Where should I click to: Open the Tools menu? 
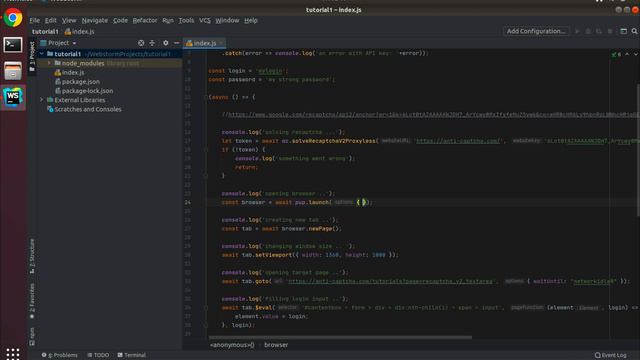point(186,20)
